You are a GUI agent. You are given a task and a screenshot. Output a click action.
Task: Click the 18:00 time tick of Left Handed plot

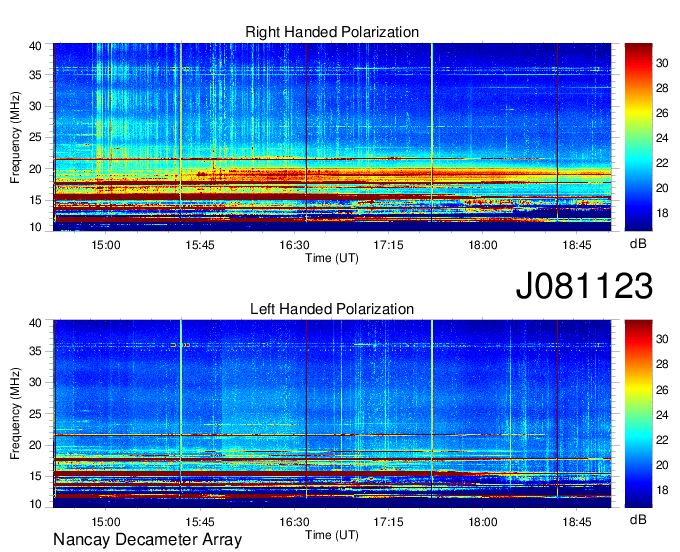click(483, 522)
